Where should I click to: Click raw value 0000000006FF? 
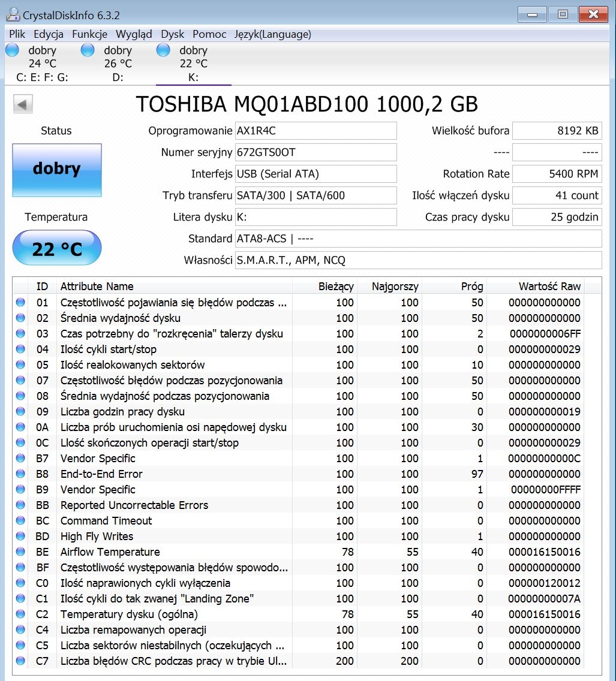tap(545, 333)
